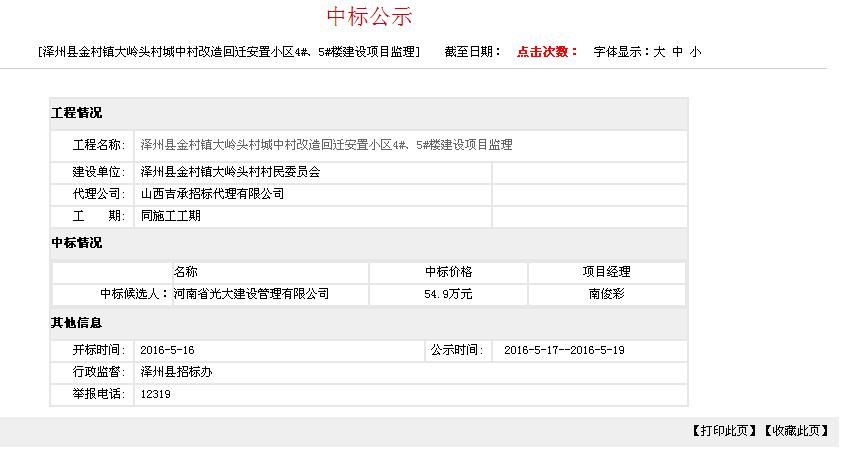The width and height of the screenshot is (844, 464).
Task: Set font display to large 大
Action: point(659,52)
